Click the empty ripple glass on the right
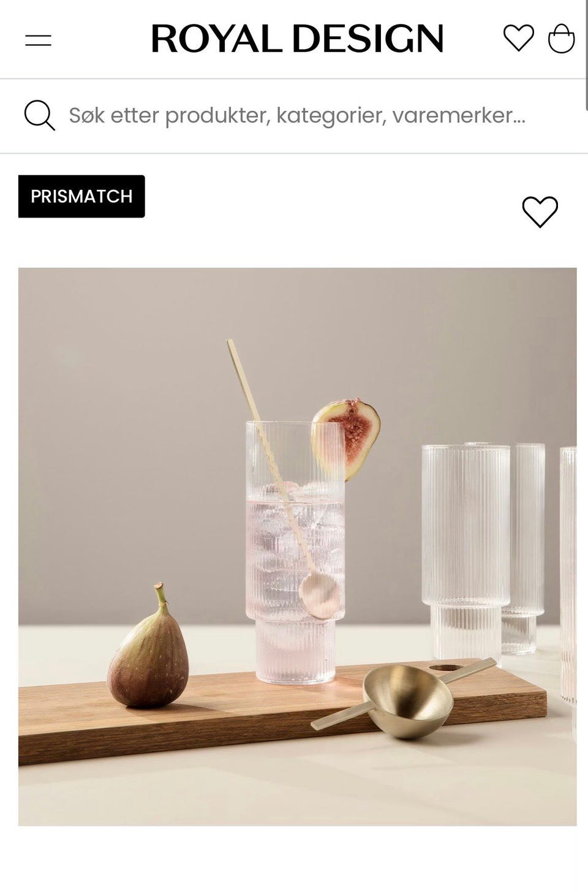 [x=466, y=554]
